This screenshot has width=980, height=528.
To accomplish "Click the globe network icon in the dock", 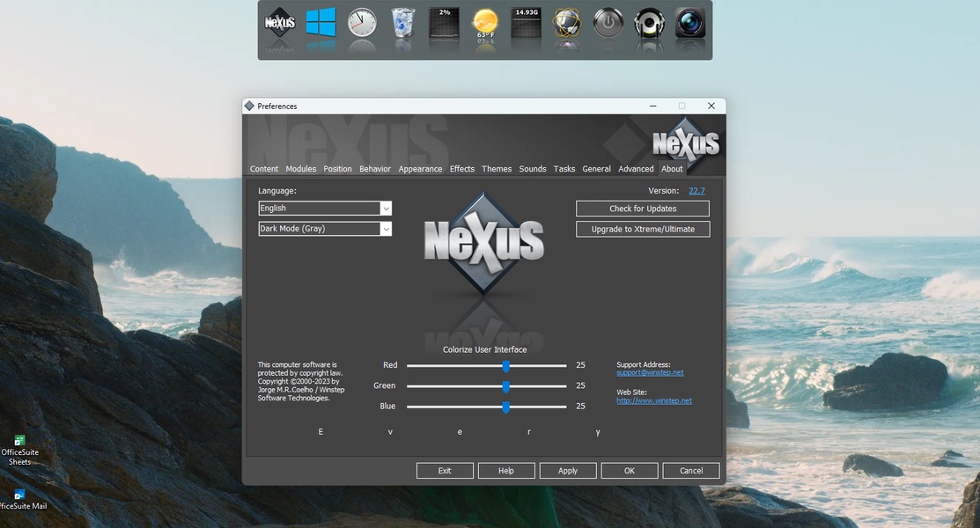I will tap(567, 24).
